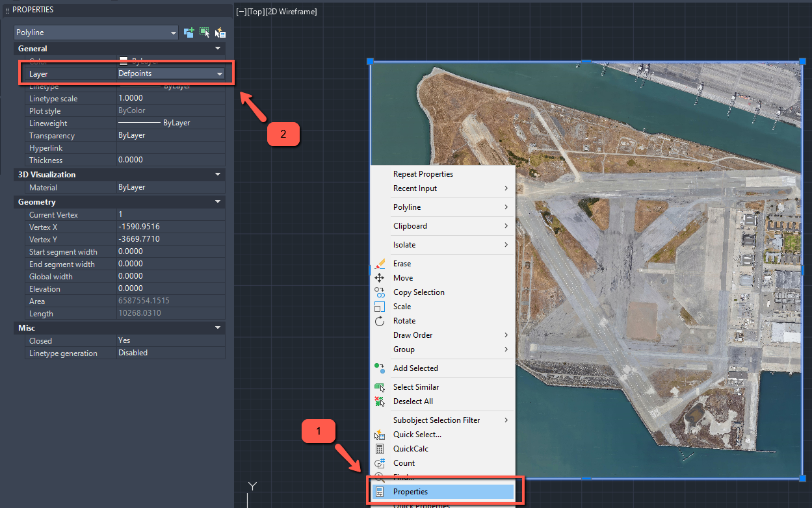The height and width of the screenshot is (508, 812).
Task: Open the Lineweight ByLayer field
Action: pos(171,123)
